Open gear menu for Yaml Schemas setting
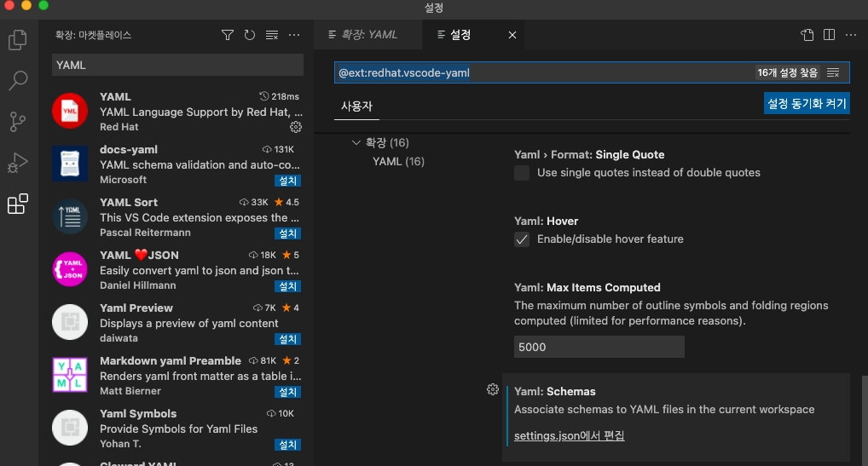Image resolution: width=868 pixels, height=466 pixels. click(493, 389)
